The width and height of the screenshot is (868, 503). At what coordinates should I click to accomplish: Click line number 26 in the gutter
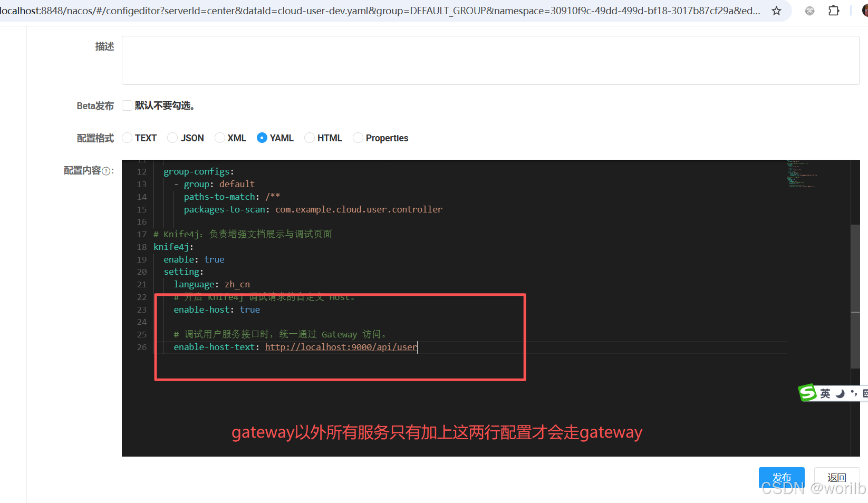pyautogui.click(x=142, y=347)
